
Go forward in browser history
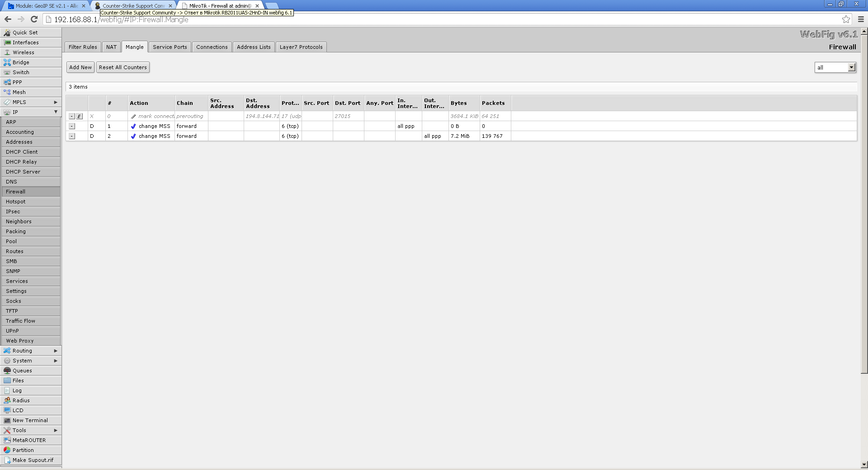21,19
